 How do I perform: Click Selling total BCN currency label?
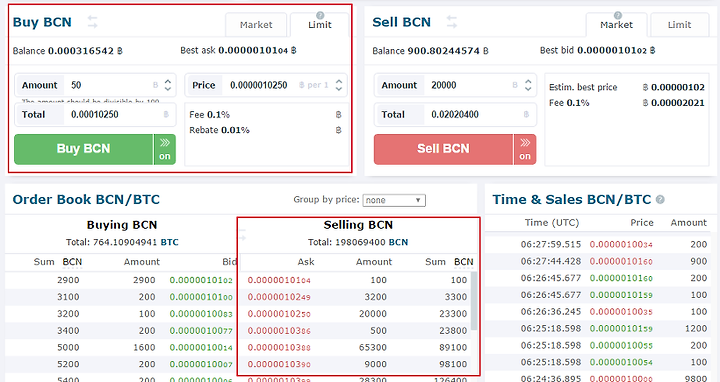point(398,242)
